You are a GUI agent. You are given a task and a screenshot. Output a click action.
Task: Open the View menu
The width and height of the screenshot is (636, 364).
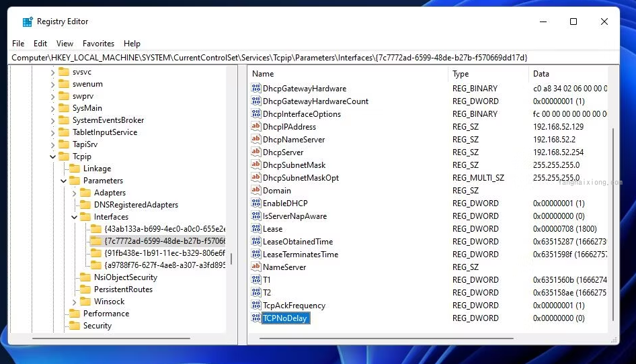tap(65, 44)
